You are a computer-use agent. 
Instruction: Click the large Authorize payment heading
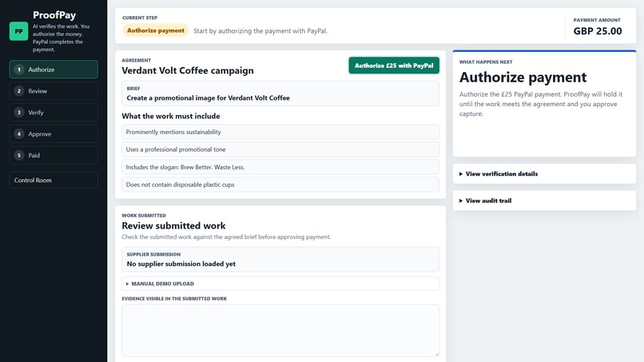523,78
